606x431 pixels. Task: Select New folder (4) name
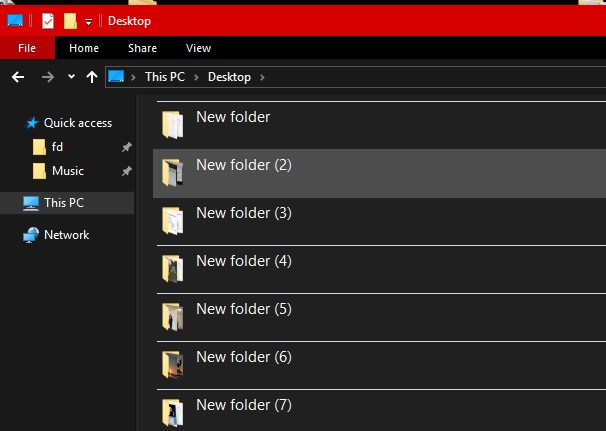(x=244, y=261)
